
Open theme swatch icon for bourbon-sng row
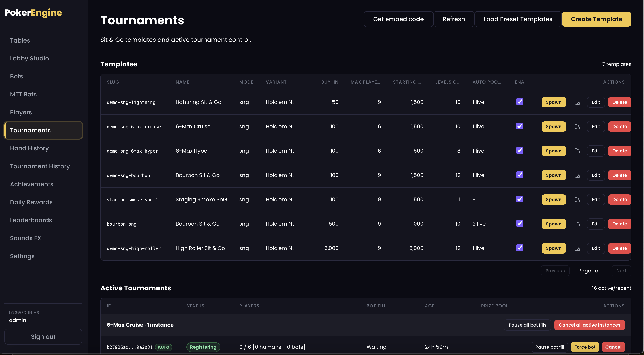(577, 224)
